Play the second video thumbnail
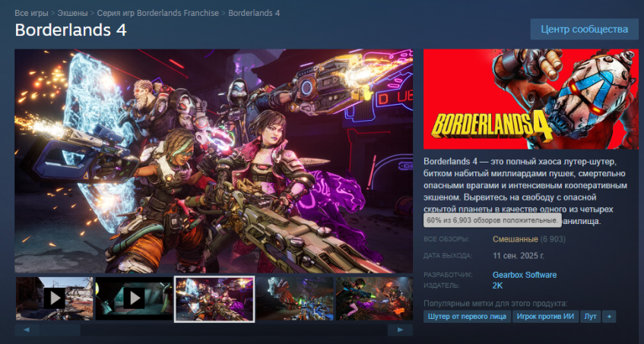Image resolution: width=644 pixels, height=344 pixels. click(x=134, y=298)
